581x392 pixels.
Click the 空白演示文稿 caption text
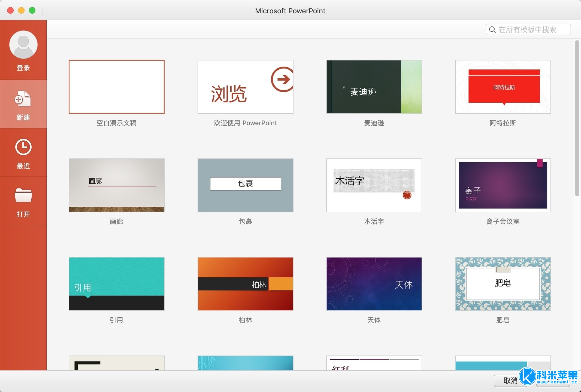117,123
